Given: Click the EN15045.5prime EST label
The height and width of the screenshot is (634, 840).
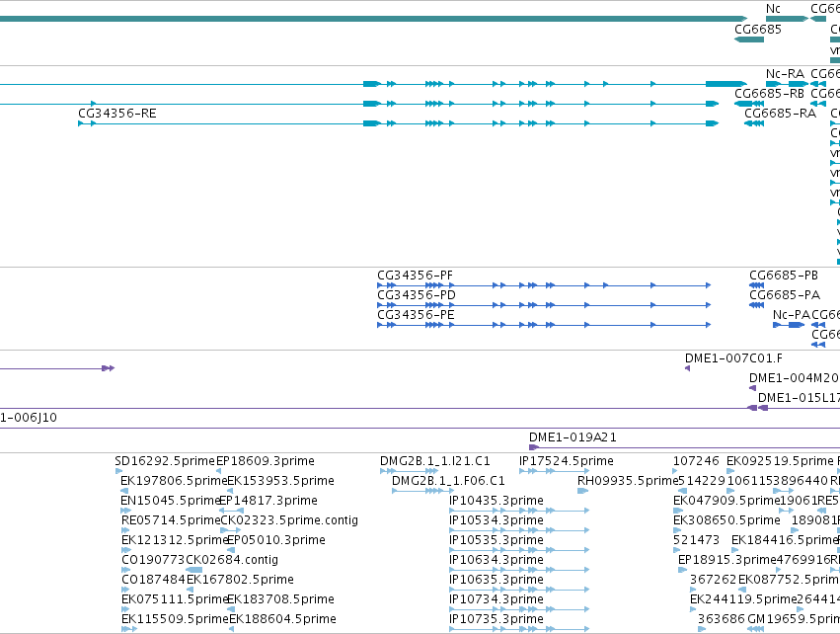Looking at the screenshot, I should pyautogui.click(x=171, y=501).
